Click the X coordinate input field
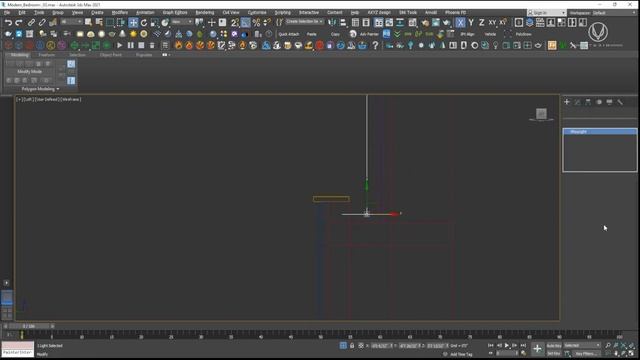This screenshot has height=360, width=640. click(x=381, y=346)
